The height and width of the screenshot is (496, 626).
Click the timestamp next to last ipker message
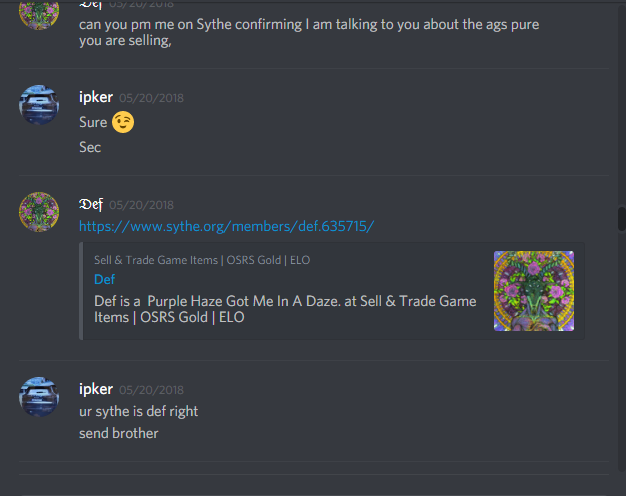coord(151,390)
